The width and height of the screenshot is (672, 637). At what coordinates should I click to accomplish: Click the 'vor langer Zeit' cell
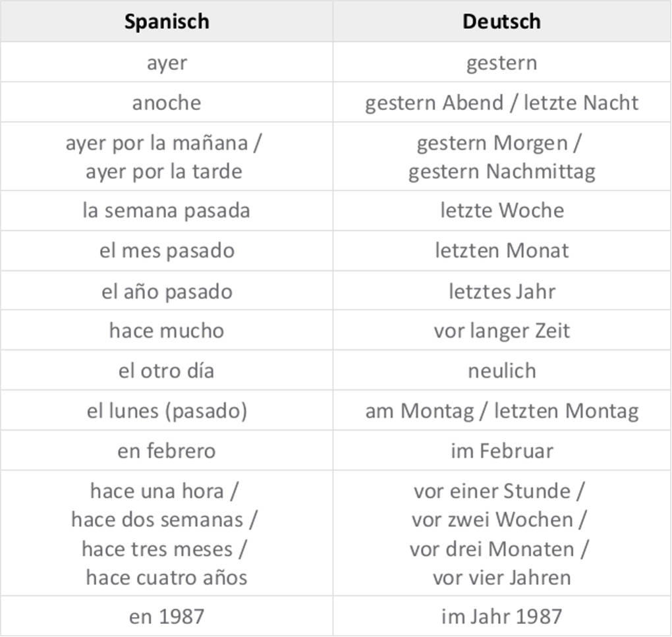(501, 331)
